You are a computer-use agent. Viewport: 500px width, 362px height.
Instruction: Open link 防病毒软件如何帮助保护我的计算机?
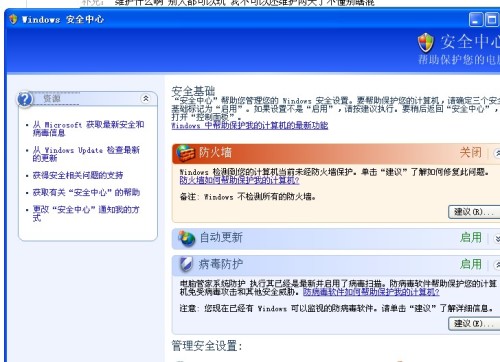pos(371,292)
